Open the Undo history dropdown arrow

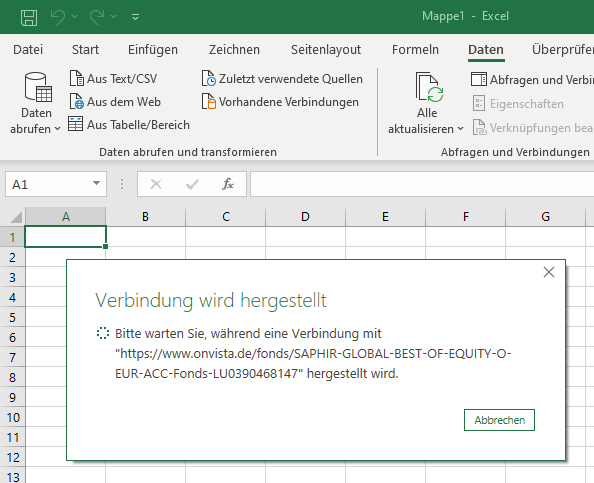(75, 17)
